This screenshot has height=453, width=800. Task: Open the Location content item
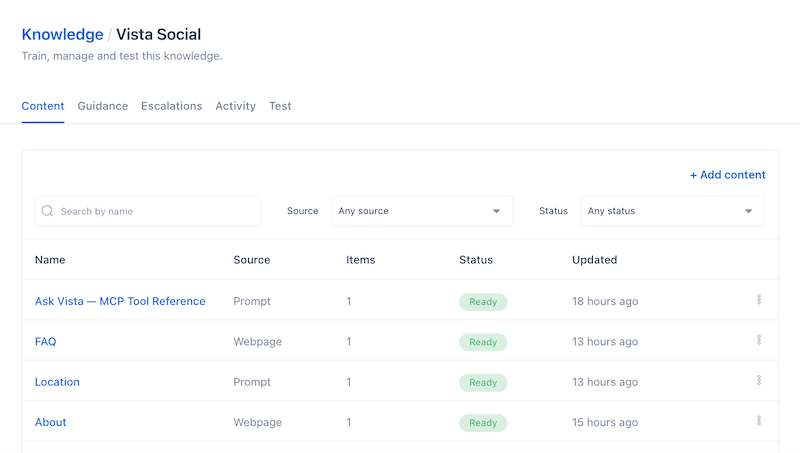tap(57, 382)
